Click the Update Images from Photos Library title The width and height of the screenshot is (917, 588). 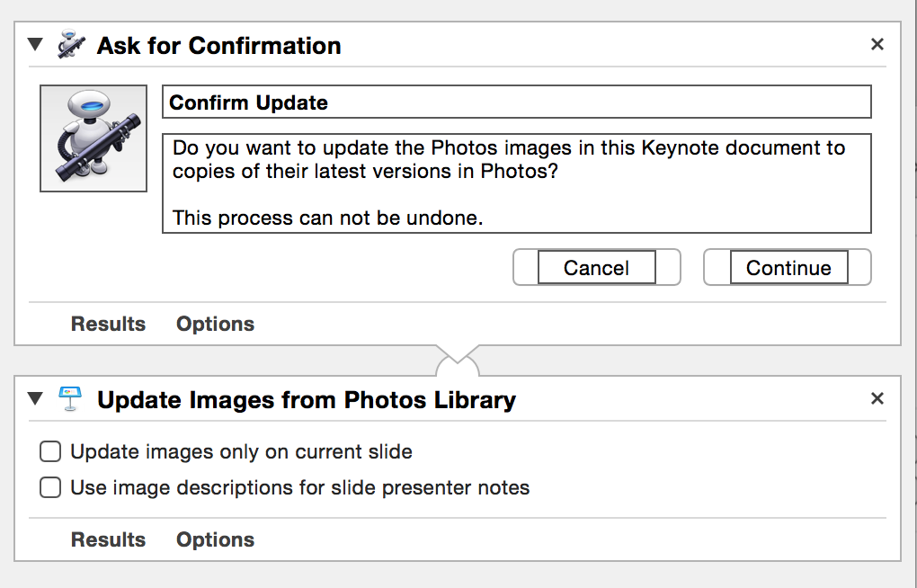tap(307, 400)
